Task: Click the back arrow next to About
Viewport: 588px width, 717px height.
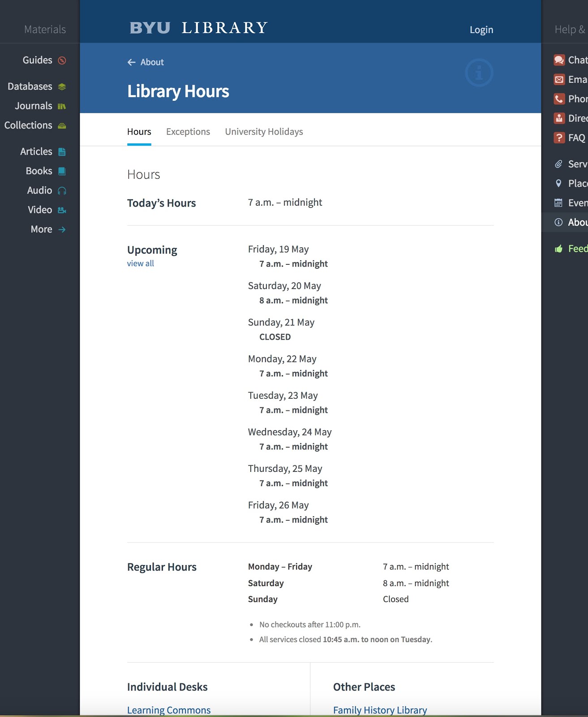Action: click(131, 62)
